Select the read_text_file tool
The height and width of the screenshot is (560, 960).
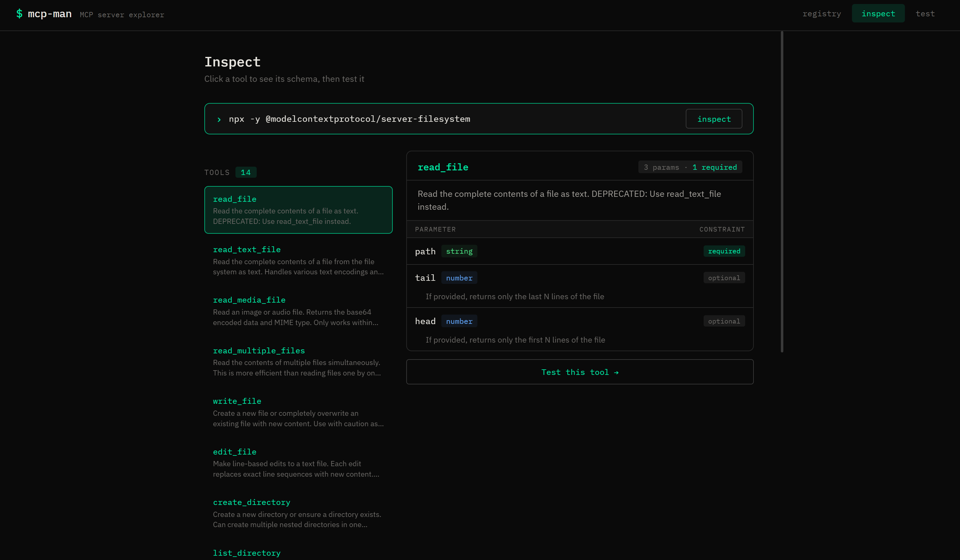(x=298, y=260)
